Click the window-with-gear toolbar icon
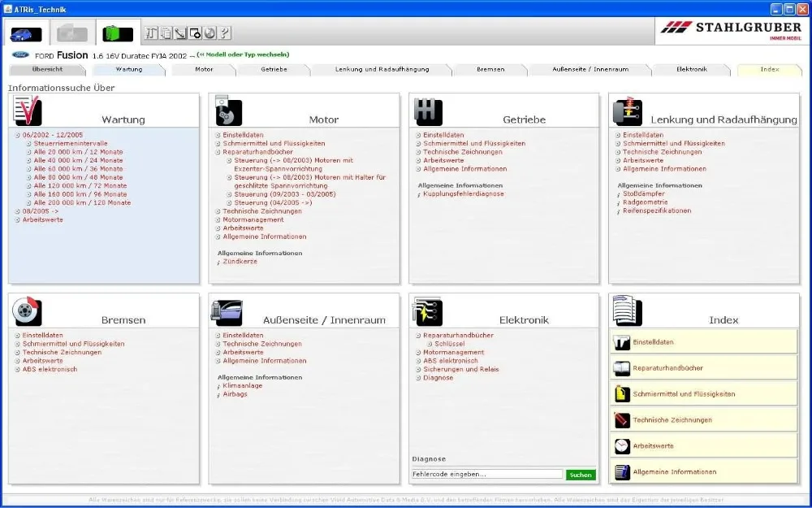 tap(195, 33)
